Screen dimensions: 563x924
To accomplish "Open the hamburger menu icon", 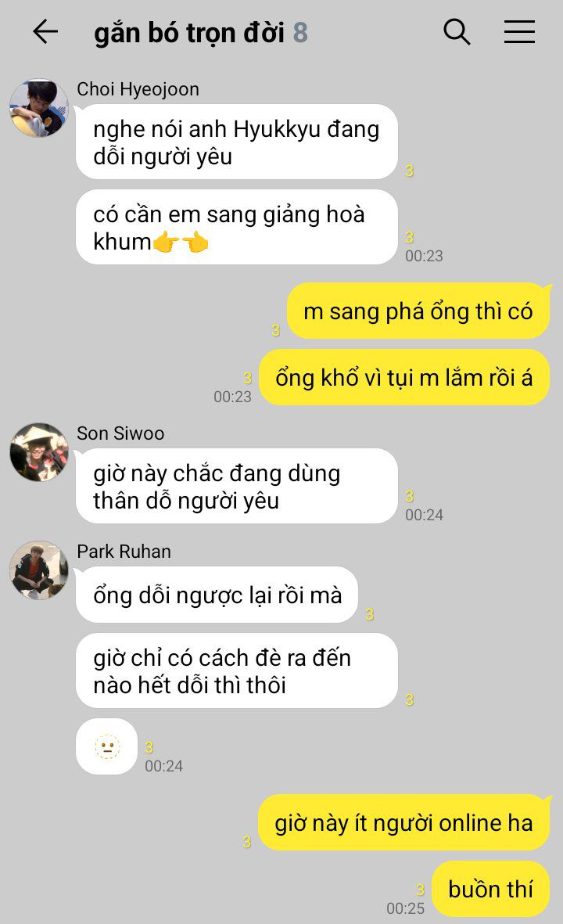I will [519, 32].
